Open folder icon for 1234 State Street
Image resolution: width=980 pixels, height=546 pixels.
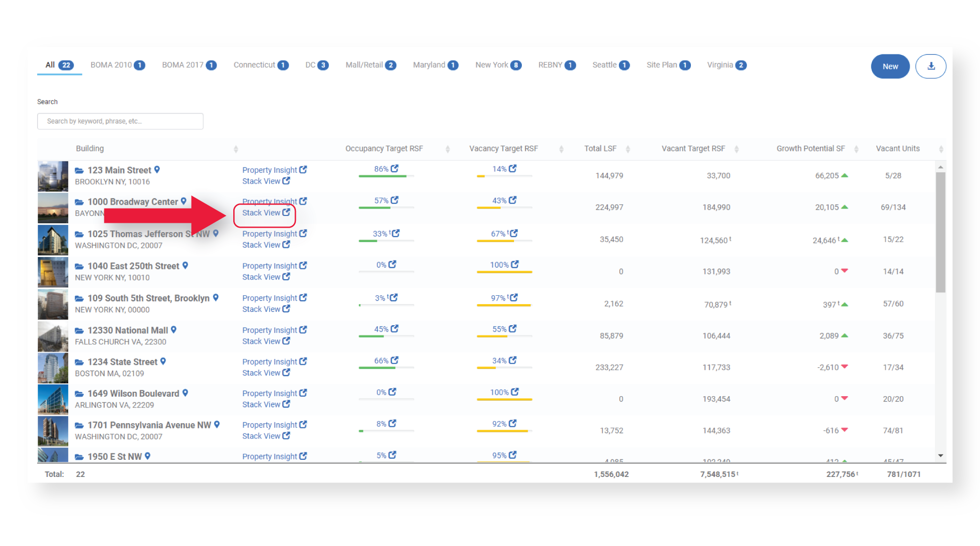tap(79, 362)
